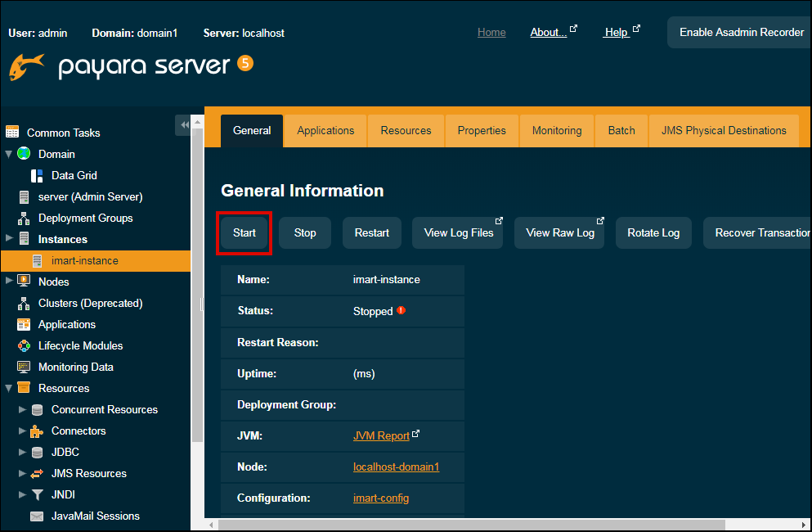The height and width of the screenshot is (532, 812).
Task: Click the Monitoring Data icon
Action: click(x=24, y=367)
